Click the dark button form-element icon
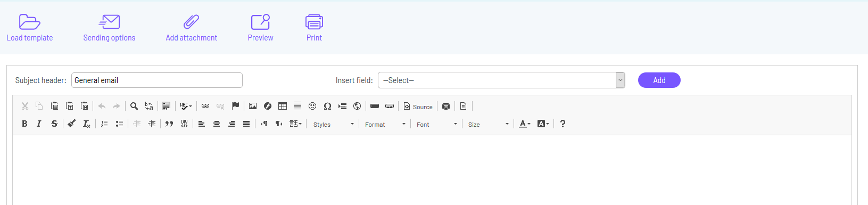 (375, 106)
